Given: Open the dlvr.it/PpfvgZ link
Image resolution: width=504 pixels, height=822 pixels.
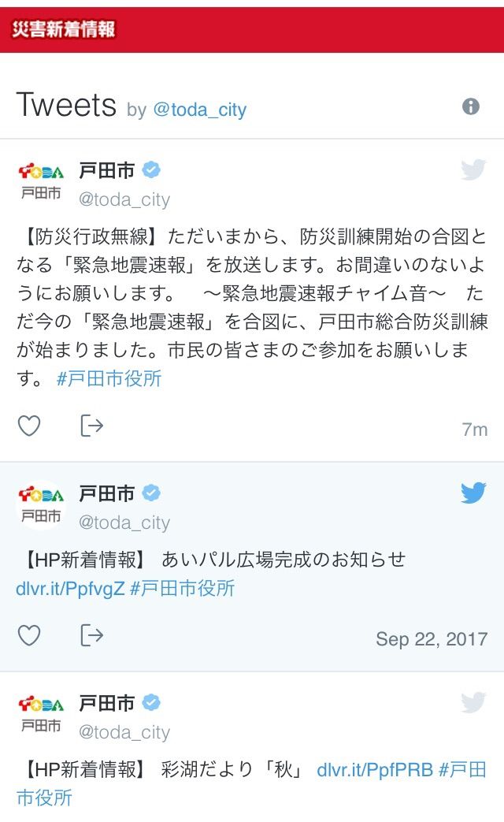Looking at the screenshot, I should [70, 589].
